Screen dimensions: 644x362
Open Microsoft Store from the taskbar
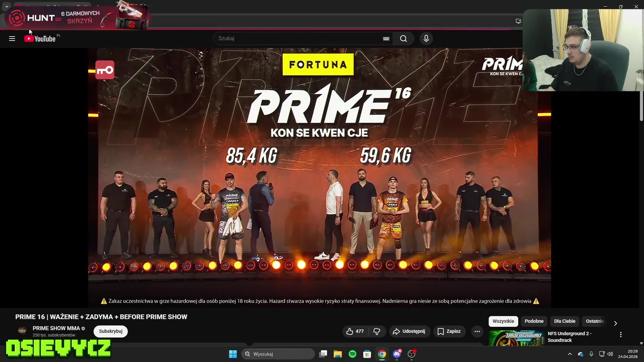(x=367, y=354)
